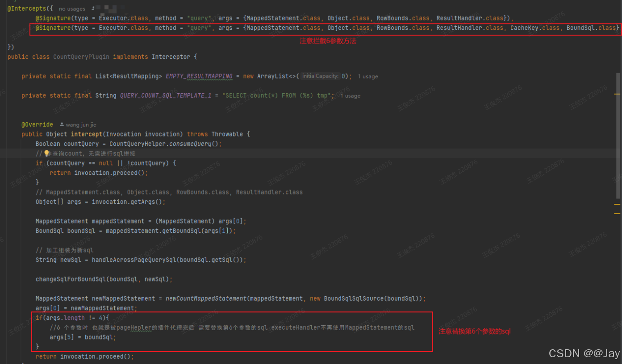This screenshot has height=364, width=622.
Task: Click the editor vertical scrollbar thumb
Action: (618, 136)
